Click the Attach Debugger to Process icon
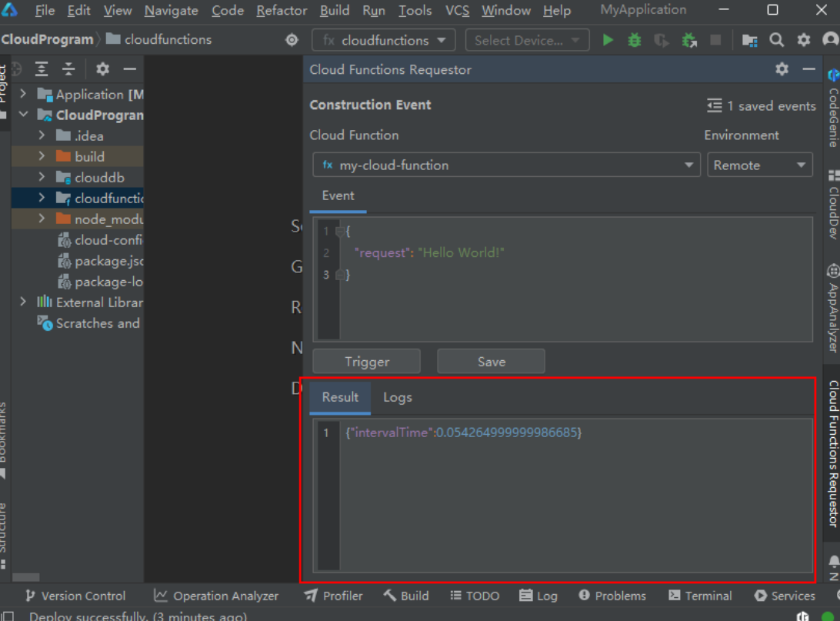The height and width of the screenshot is (621, 840). coord(689,40)
